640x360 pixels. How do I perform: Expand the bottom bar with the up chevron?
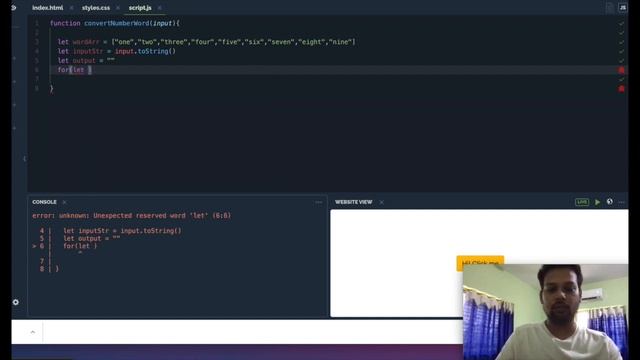[33, 332]
